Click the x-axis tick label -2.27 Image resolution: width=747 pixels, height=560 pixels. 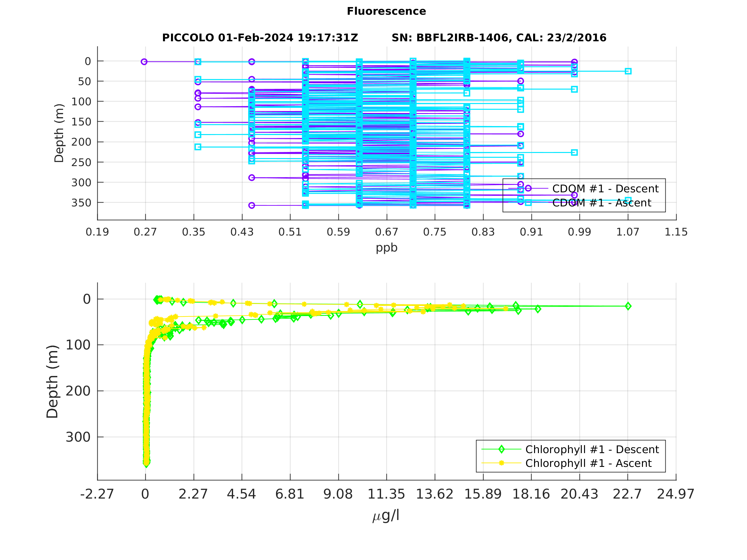[x=97, y=494]
